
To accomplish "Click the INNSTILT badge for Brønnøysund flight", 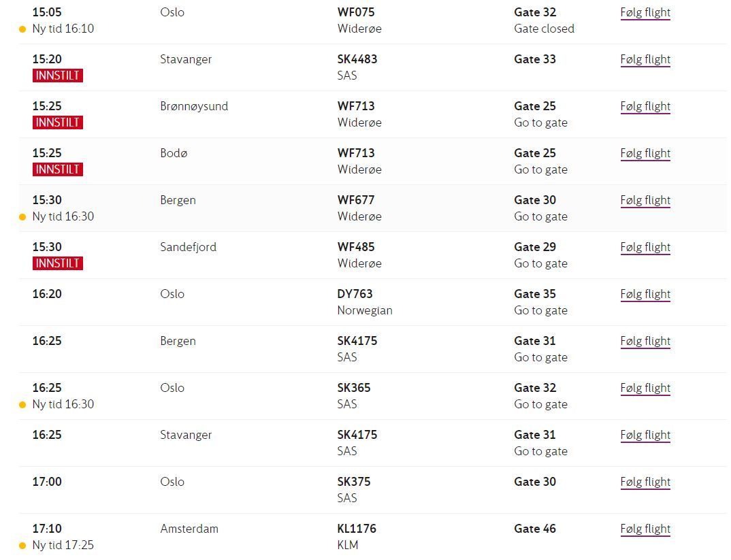I will (58, 122).
